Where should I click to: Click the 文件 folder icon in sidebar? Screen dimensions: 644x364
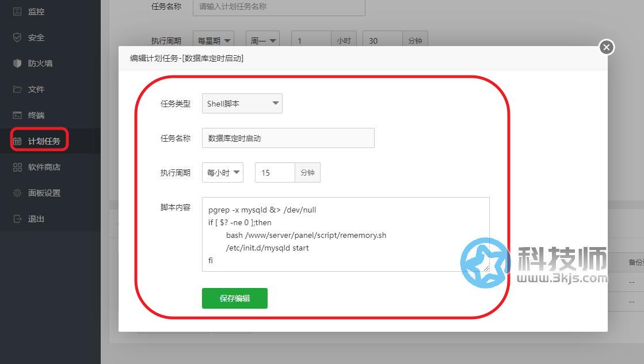[17, 89]
